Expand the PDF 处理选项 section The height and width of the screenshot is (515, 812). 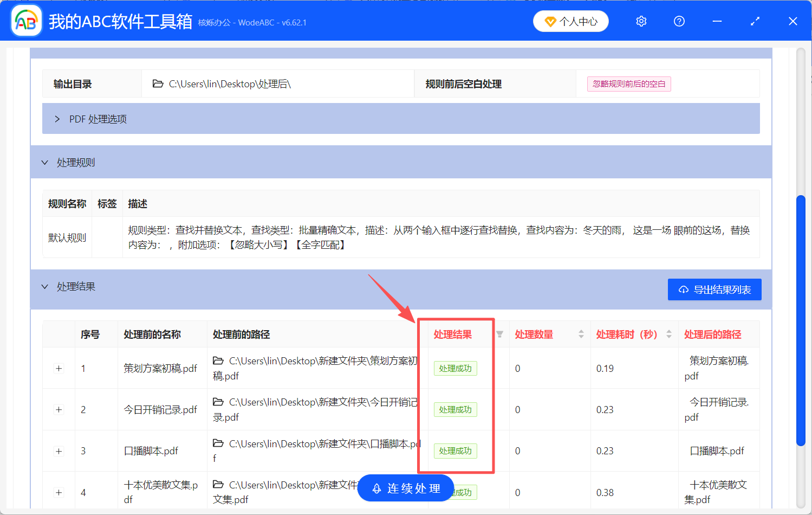[57, 119]
